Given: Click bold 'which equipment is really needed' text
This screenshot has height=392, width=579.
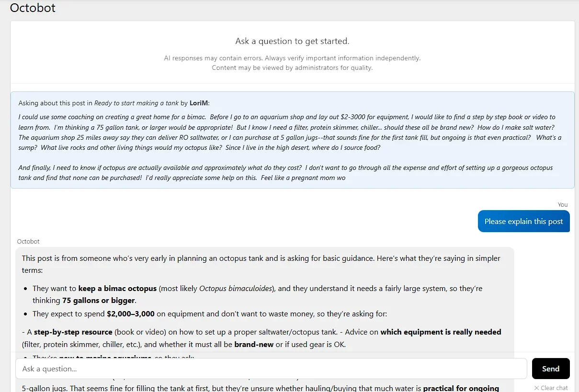Looking at the screenshot, I should (441, 332).
